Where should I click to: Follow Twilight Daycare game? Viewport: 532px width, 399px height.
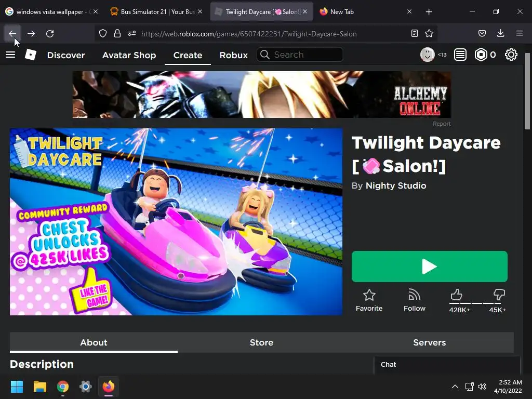click(x=415, y=301)
